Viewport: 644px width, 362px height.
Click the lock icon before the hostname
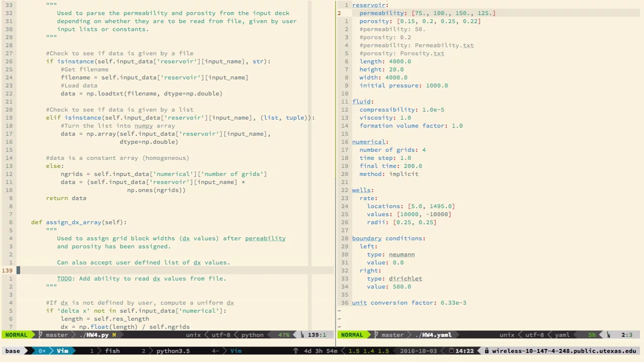coord(487,351)
